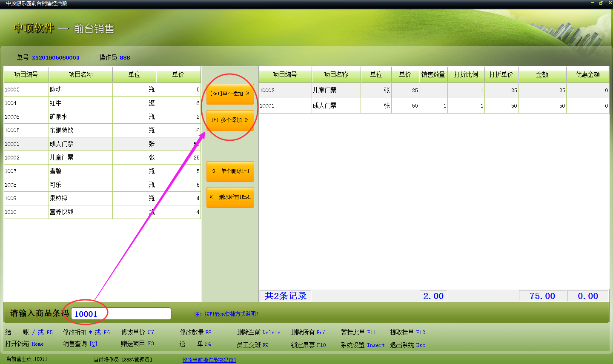Minimize the window from title bar
This screenshot has height=364, width=613.
click(x=593, y=3)
